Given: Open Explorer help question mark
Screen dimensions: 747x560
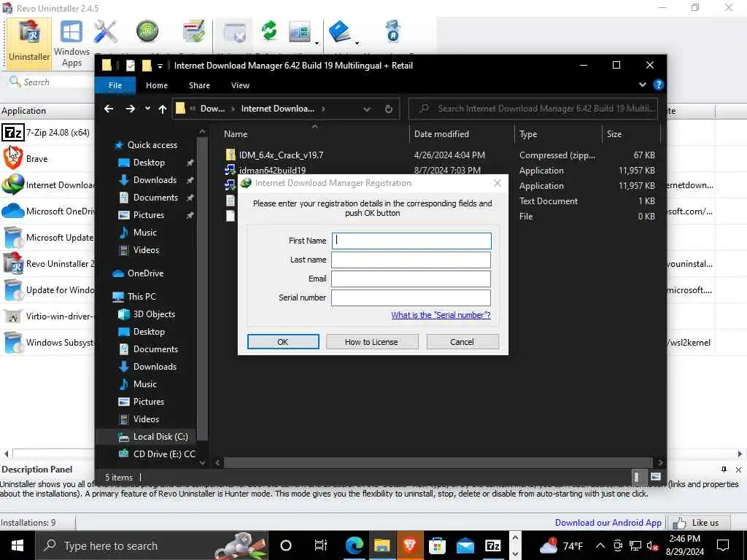Looking at the screenshot, I should click(659, 85).
